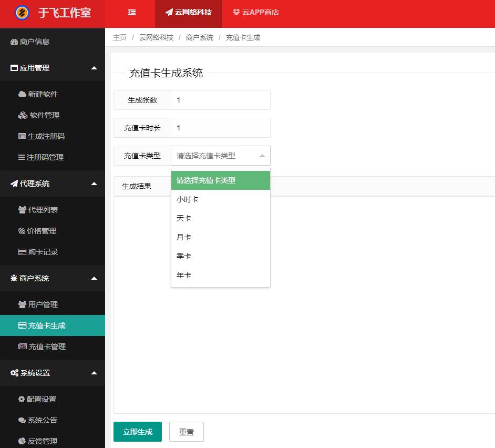Click the list icon for 生成注册码
The width and height of the screenshot is (495, 448).
pyautogui.click(x=22, y=136)
